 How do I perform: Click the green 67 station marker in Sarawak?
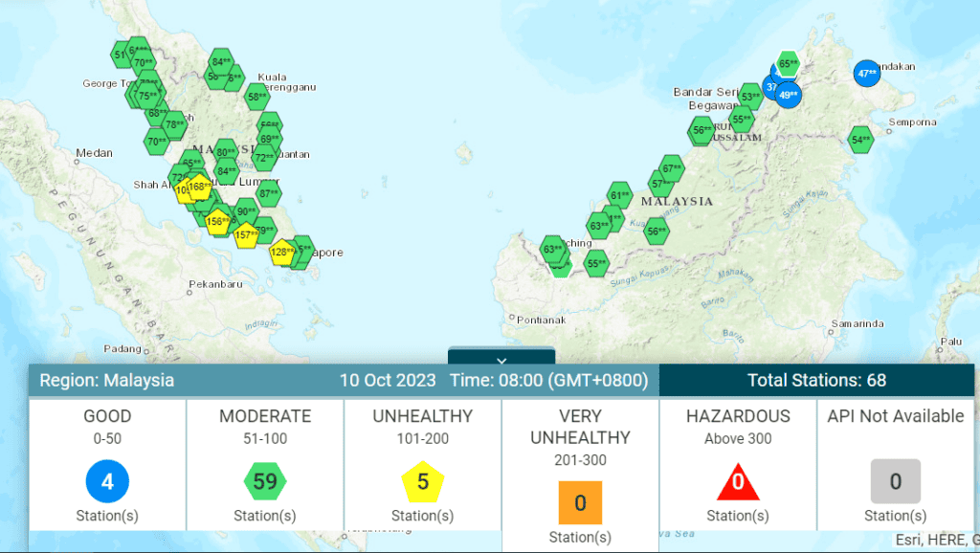point(672,168)
